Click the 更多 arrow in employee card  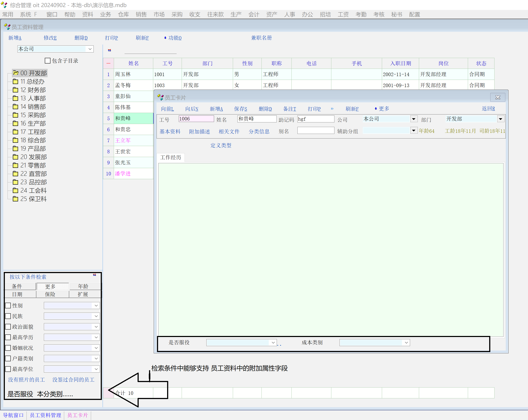pos(382,109)
